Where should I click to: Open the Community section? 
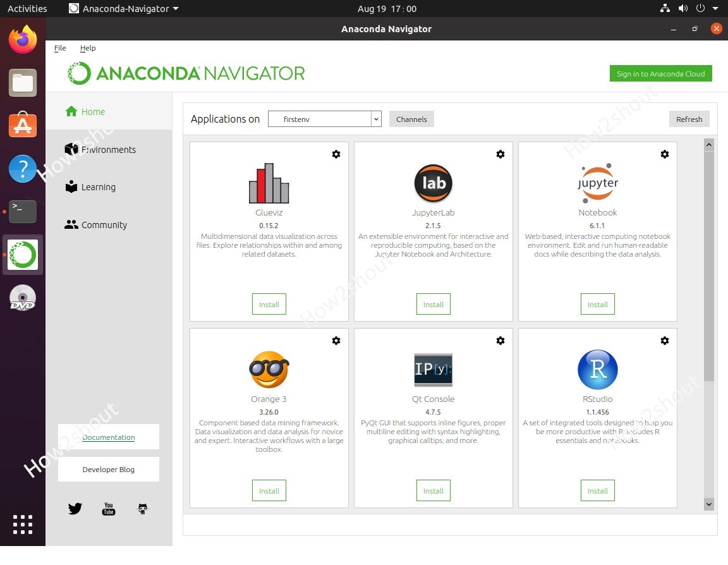tap(103, 224)
